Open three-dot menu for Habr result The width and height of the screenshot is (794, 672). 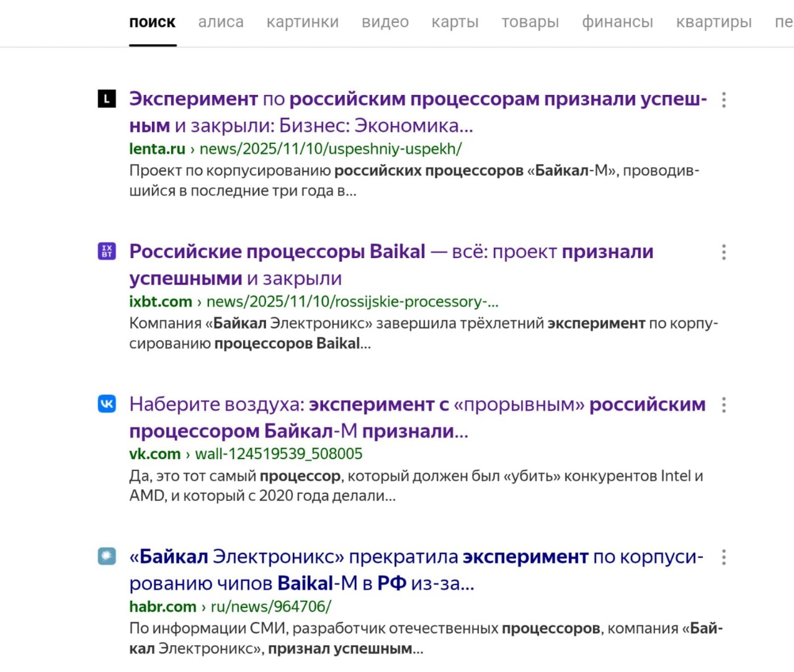pyautogui.click(x=723, y=557)
